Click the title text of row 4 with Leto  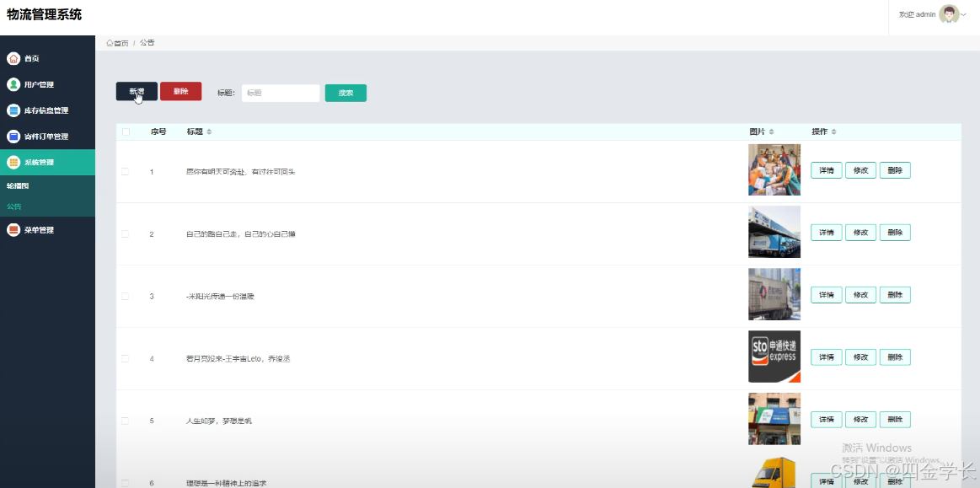[x=238, y=359]
